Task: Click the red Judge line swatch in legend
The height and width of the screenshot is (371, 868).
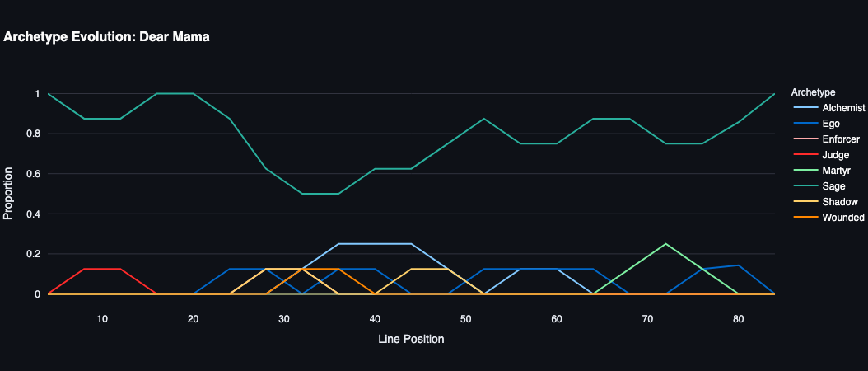Action: (805, 155)
